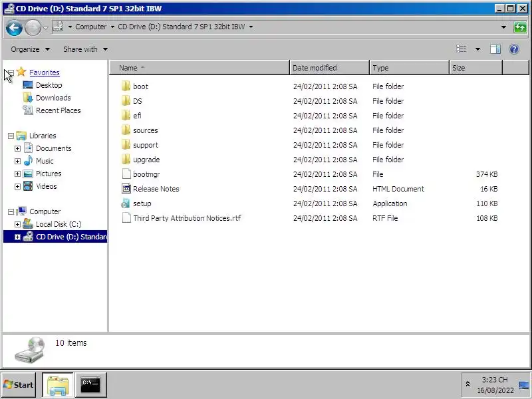This screenshot has height=399, width=532.
Task: Open Command Prompt from taskbar
Action: coord(90,385)
